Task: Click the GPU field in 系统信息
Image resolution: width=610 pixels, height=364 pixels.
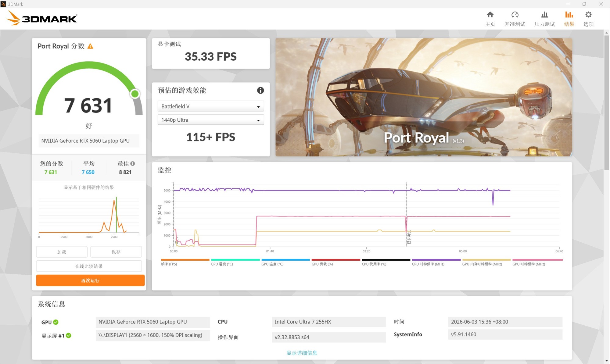Action: pos(152,322)
